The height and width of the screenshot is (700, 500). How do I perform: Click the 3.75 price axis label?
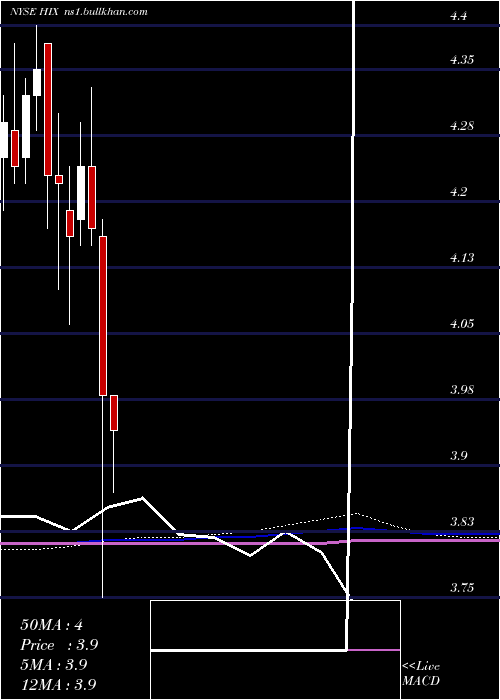(462, 588)
